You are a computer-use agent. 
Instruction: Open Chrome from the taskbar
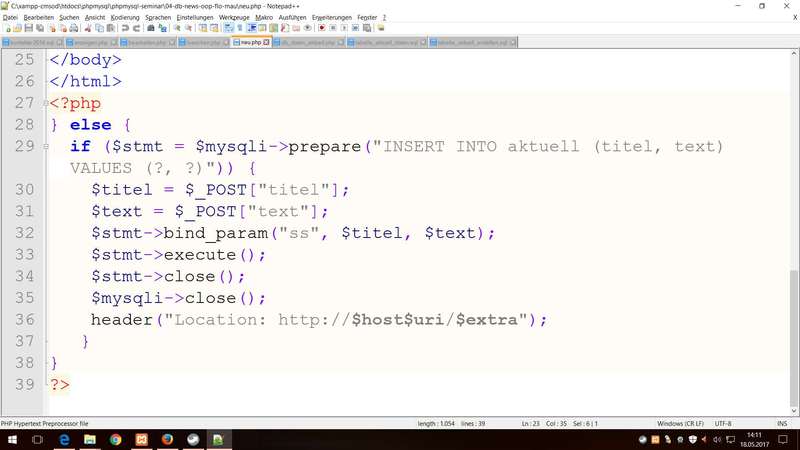[x=116, y=439]
